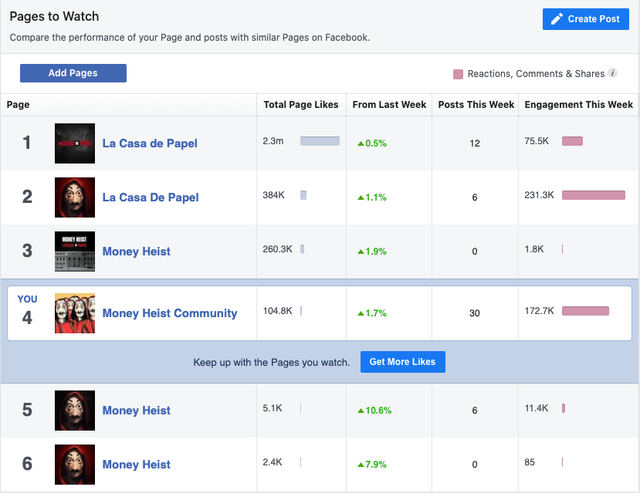This screenshot has height=493, width=640.
Task: Click the 10.6% growth figure
Action: (374, 410)
